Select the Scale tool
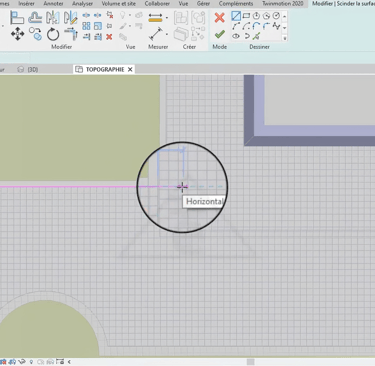 coord(98,26)
